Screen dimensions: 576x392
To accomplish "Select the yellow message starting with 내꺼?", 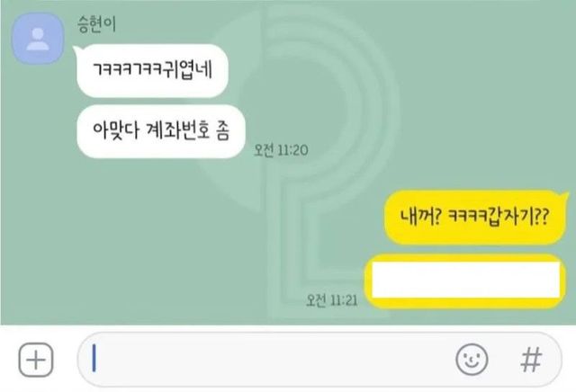I will (474, 217).
